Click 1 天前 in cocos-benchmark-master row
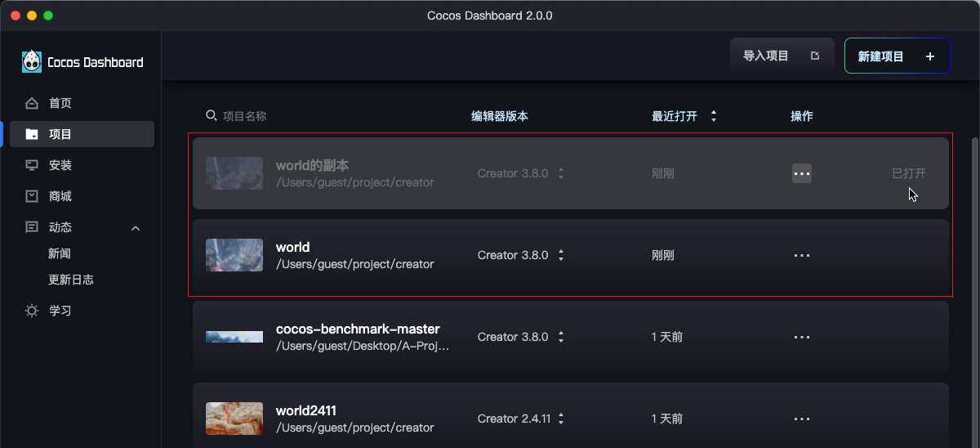 (x=667, y=337)
